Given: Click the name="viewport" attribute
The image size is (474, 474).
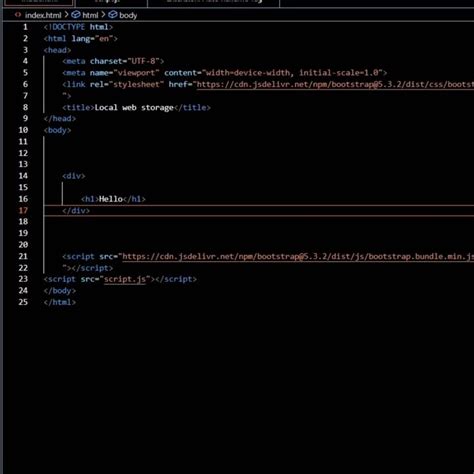Looking at the screenshot, I should (x=125, y=73).
